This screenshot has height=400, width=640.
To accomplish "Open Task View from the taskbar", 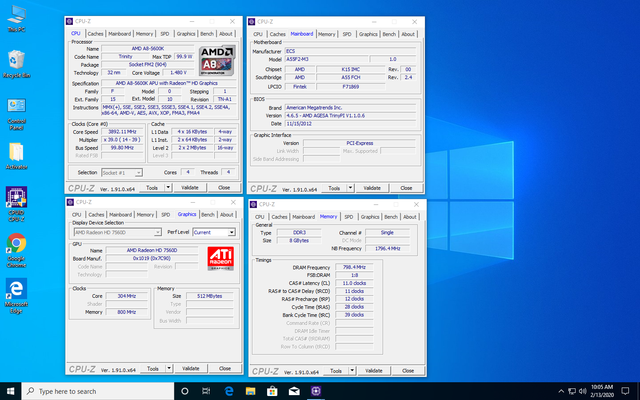I will 206,391.
